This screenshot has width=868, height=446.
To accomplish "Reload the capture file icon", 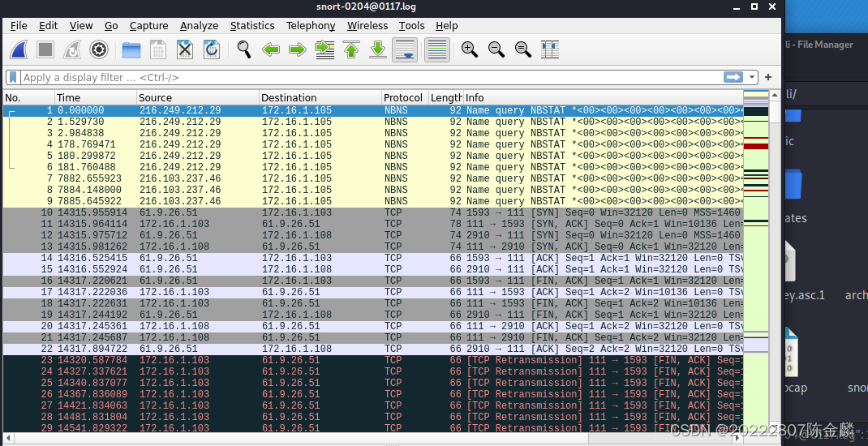I will click(x=212, y=49).
